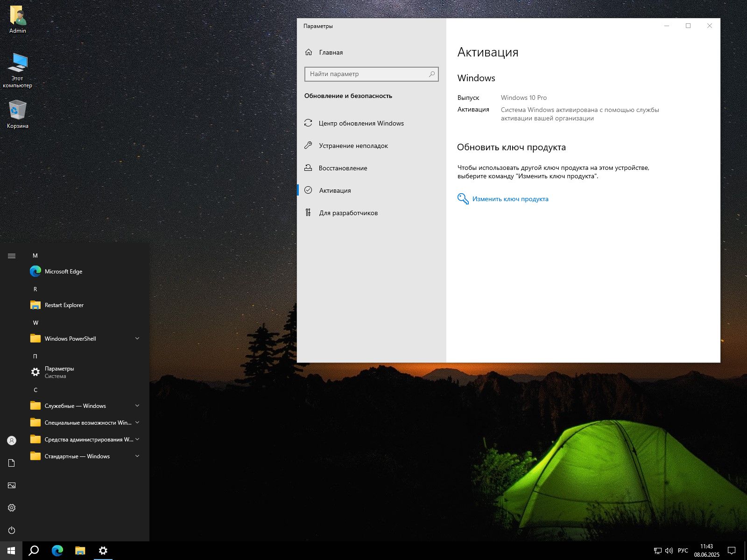
Task: Click the network icon in system tray
Action: (657, 551)
